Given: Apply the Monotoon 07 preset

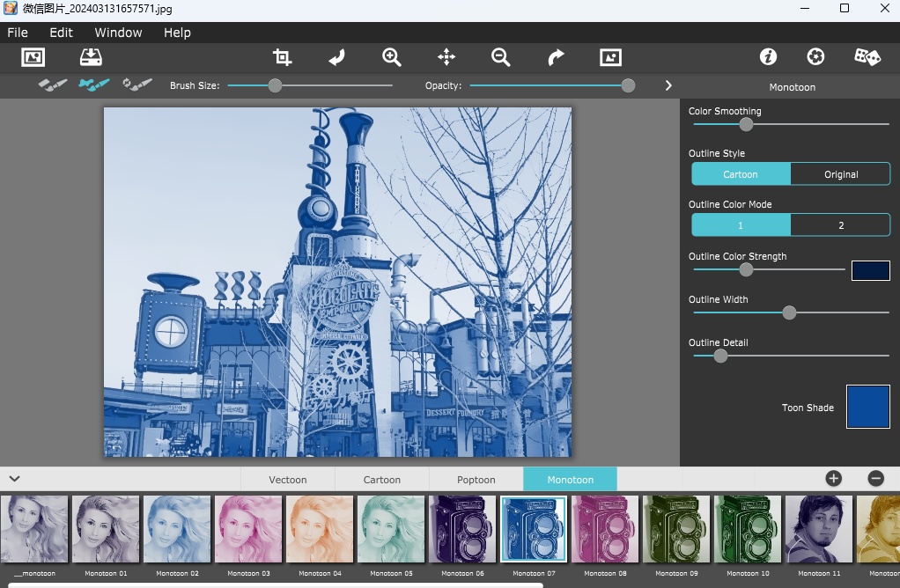Looking at the screenshot, I should click(x=534, y=530).
